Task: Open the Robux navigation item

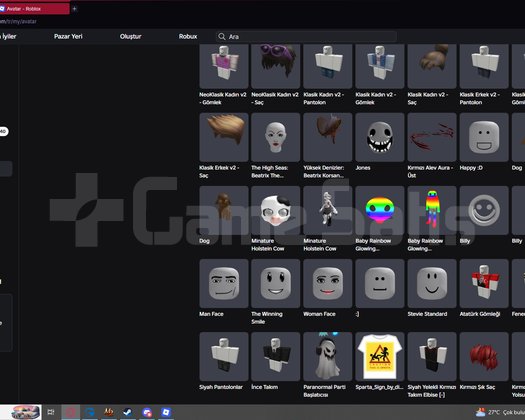Action: click(188, 37)
